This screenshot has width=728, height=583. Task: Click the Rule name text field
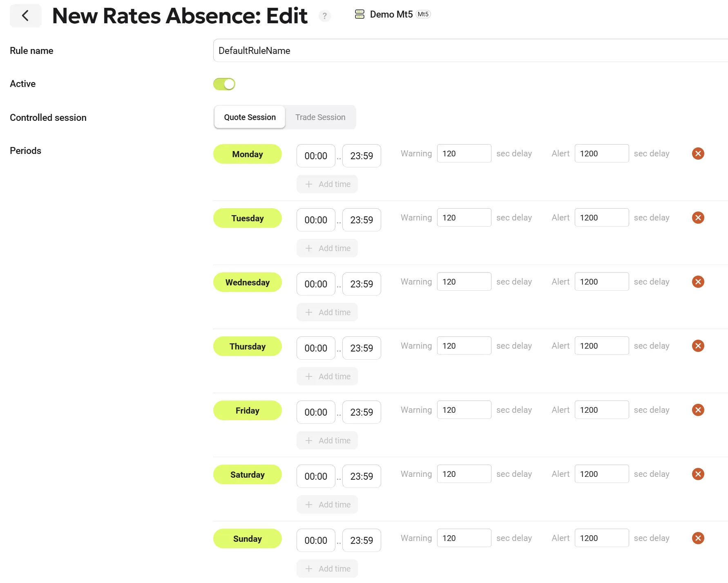470,51
